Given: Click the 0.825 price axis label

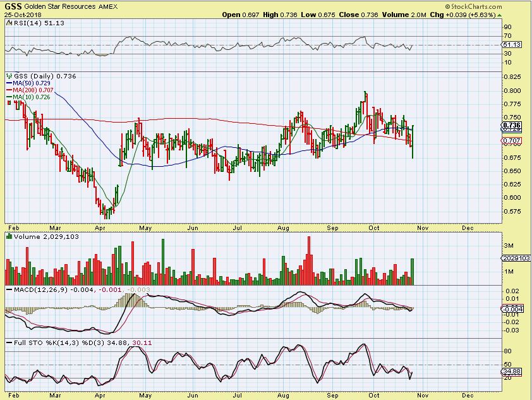Looking at the screenshot, I should (512, 77).
